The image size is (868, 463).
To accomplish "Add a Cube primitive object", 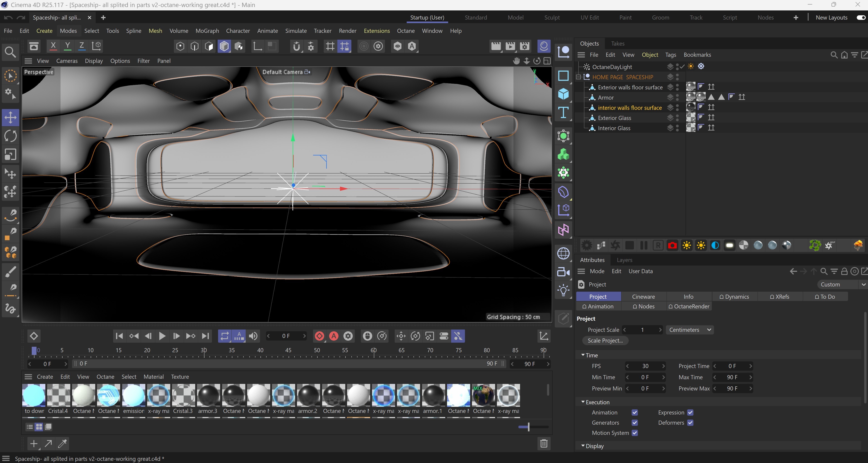I will 563,94.
